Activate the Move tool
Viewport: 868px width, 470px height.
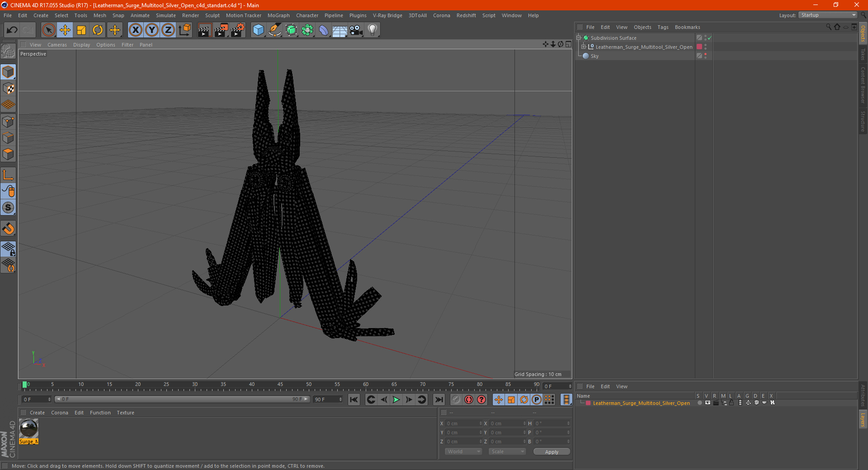coord(65,30)
